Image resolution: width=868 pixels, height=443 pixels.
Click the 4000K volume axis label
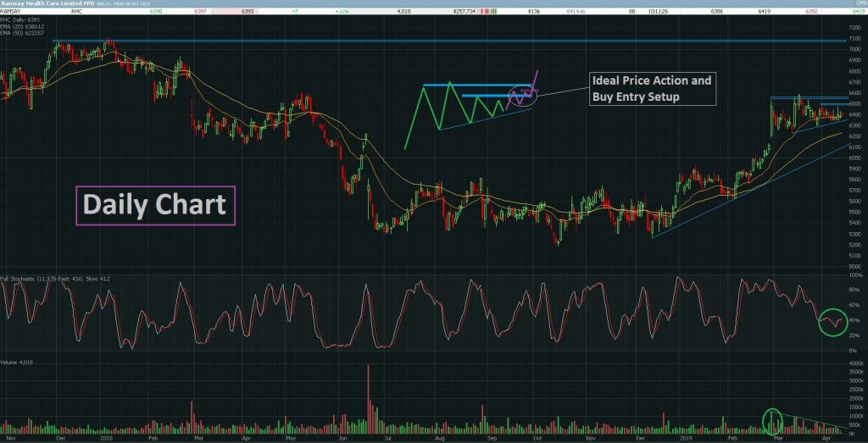854,363
